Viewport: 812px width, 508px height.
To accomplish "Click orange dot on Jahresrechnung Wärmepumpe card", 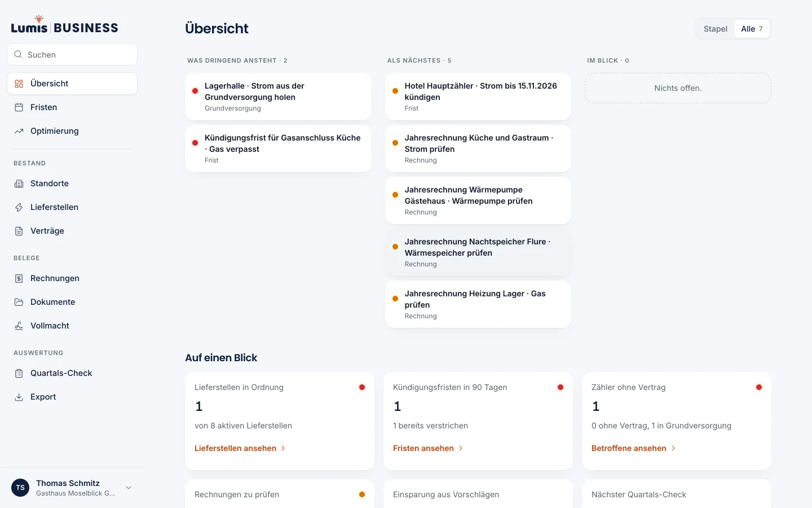I will coord(395,195).
